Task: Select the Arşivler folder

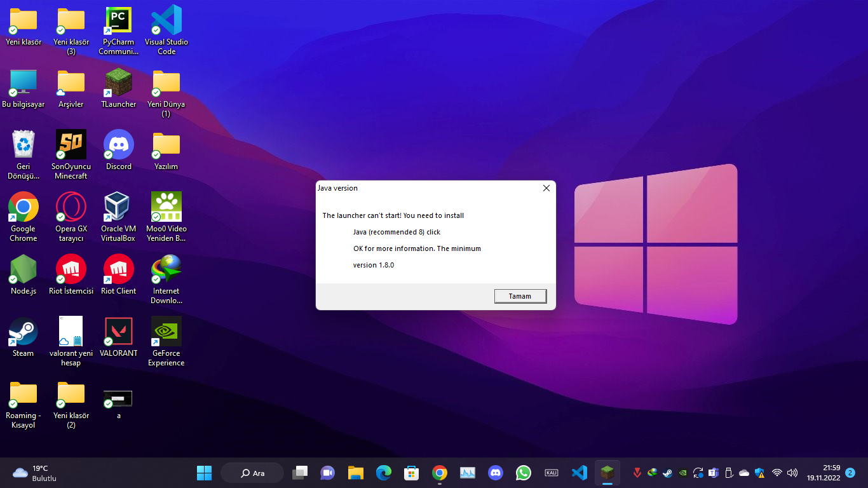Action: (x=71, y=88)
